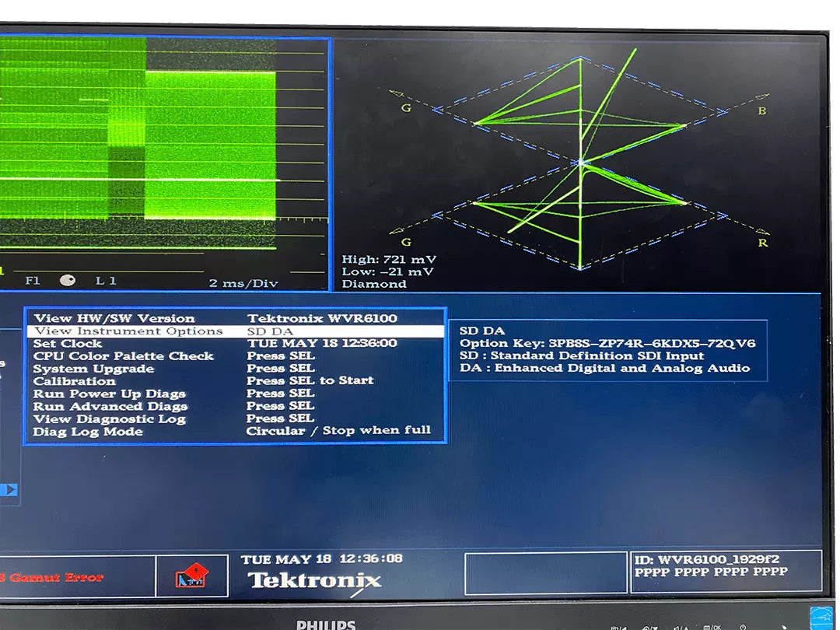Click the ID WVR6100_1929f2 status box
Screen dimensions: 840x630
pyautogui.click(x=725, y=572)
